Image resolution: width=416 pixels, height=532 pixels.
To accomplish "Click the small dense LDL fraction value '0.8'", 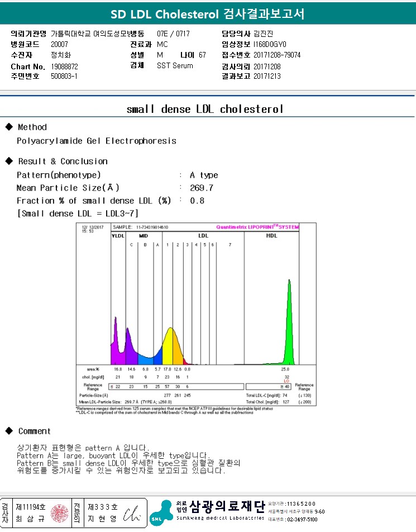I will coord(197,201).
